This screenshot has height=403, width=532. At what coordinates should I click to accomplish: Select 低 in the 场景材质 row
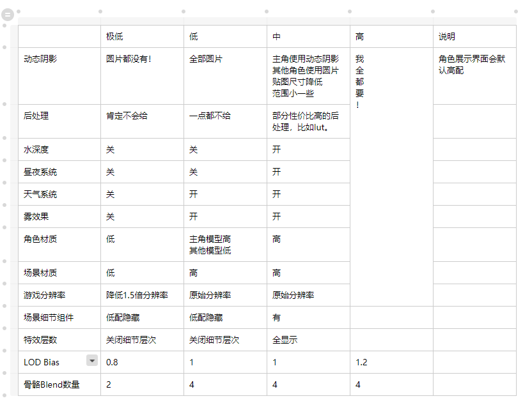(142, 273)
